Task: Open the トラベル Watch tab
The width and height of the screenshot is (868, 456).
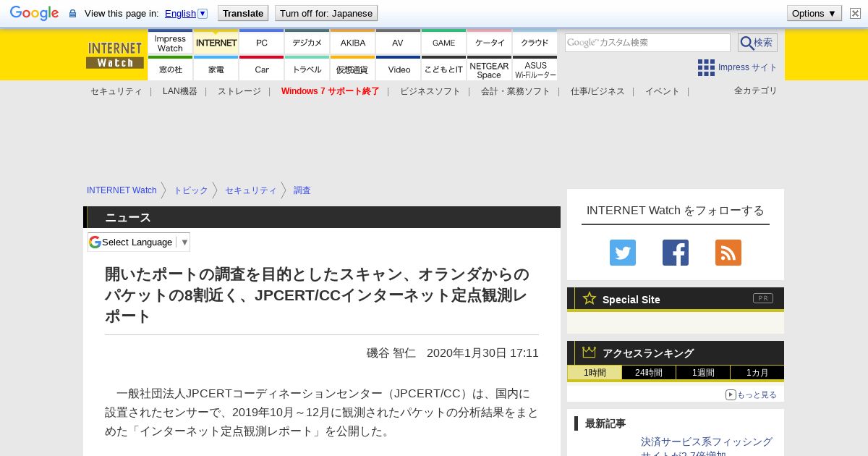Action: click(307, 69)
